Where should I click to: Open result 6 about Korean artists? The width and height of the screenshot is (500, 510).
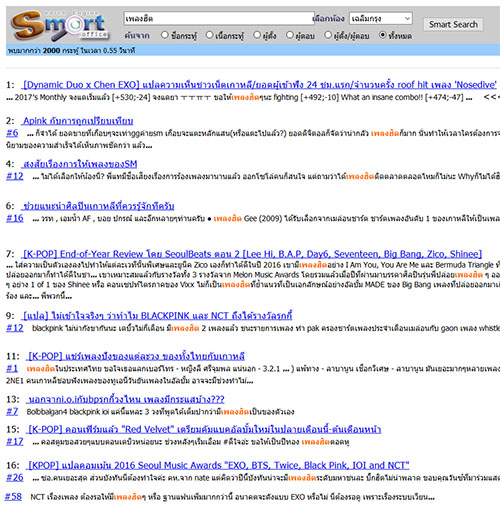[x=98, y=206]
